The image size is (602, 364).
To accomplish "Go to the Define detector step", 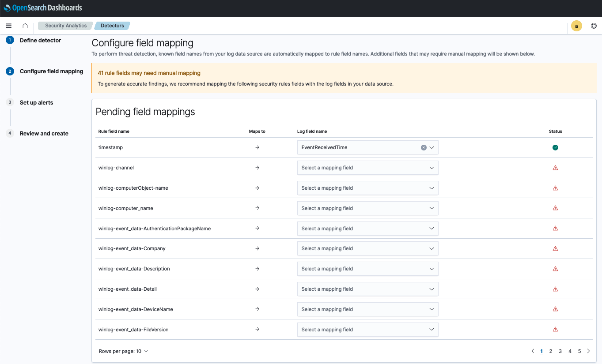I will pyautogui.click(x=40, y=40).
